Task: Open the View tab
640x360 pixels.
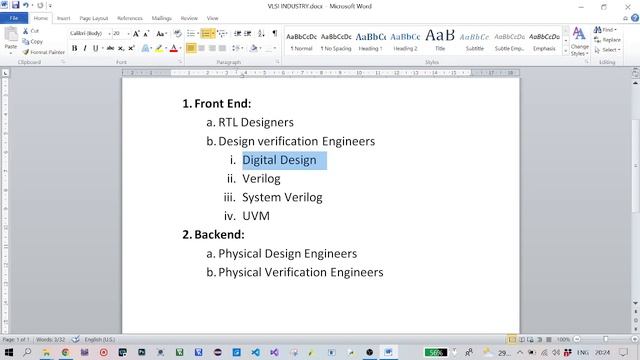Action: coord(212,18)
